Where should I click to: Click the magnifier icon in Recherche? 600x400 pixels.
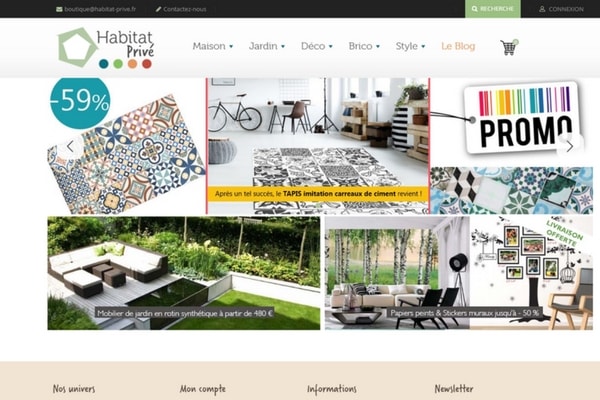click(474, 9)
